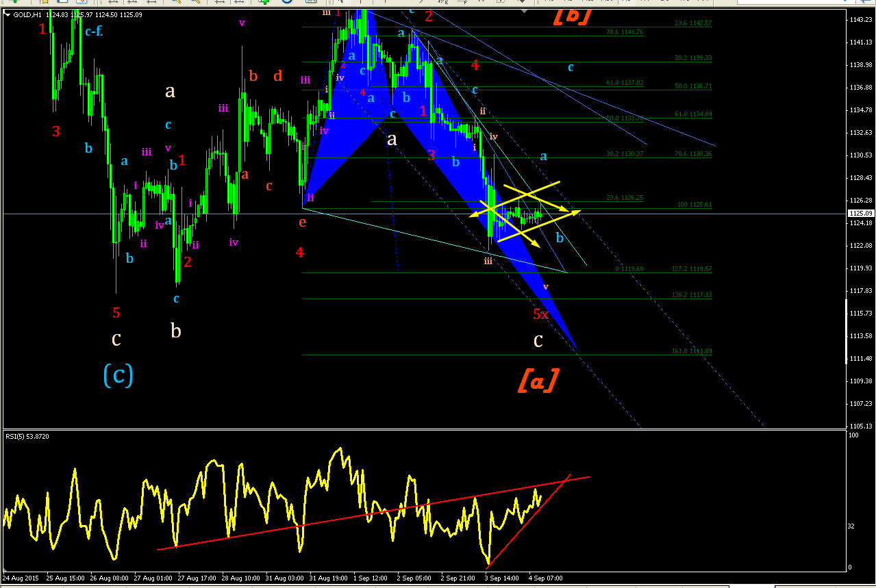Click the 2 Sep 21:00 time label

coord(458,578)
